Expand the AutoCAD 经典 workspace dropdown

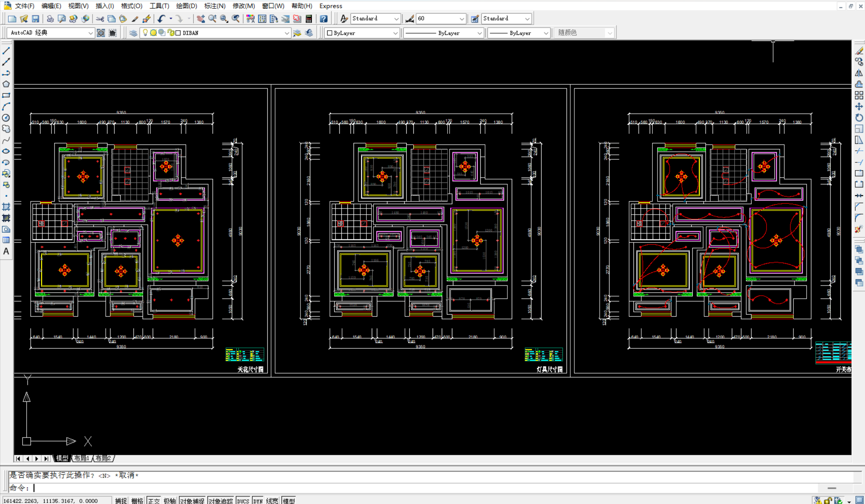coord(90,33)
